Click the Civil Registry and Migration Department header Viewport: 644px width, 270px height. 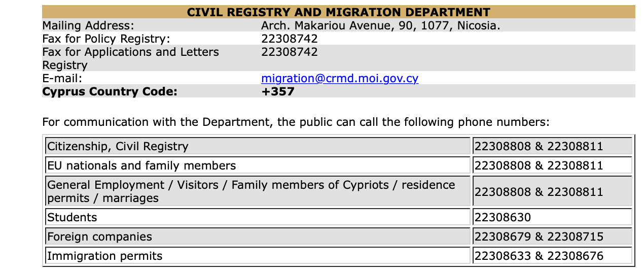[339, 13]
